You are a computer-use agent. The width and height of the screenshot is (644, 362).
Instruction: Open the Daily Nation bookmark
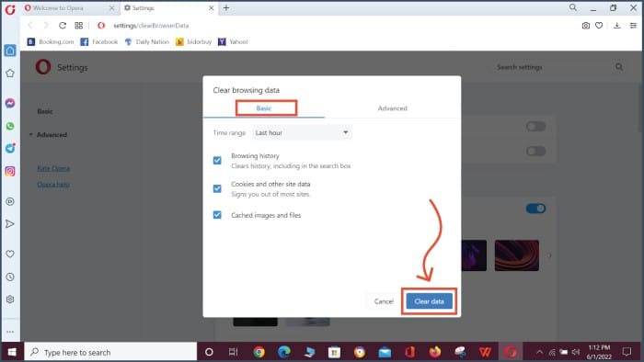coord(146,42)
